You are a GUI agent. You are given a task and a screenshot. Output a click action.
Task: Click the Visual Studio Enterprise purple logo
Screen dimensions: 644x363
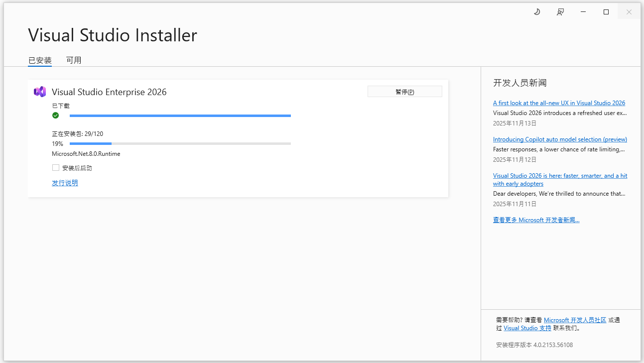click(x=40, y=92)
